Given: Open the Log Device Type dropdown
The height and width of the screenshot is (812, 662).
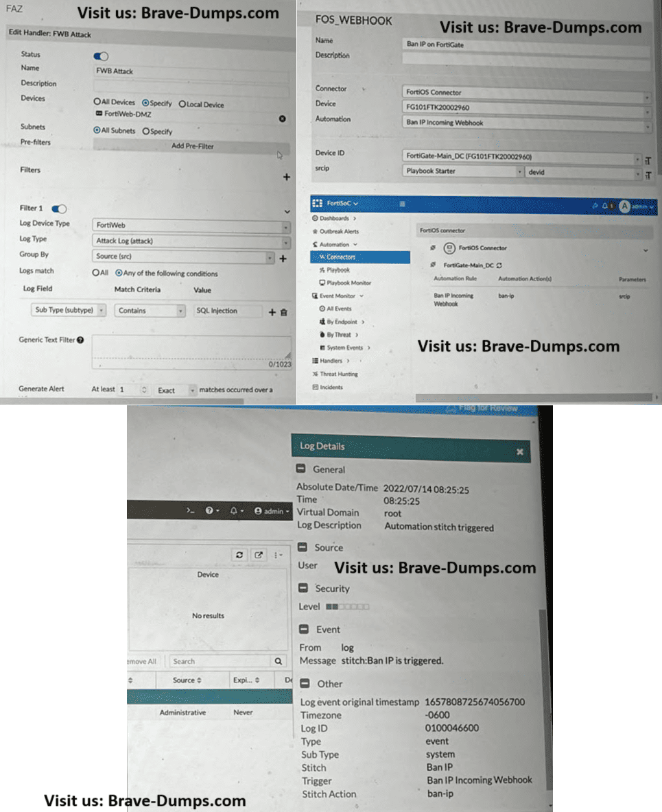Looking at the screenshot, I should click(x=191, y=225).
